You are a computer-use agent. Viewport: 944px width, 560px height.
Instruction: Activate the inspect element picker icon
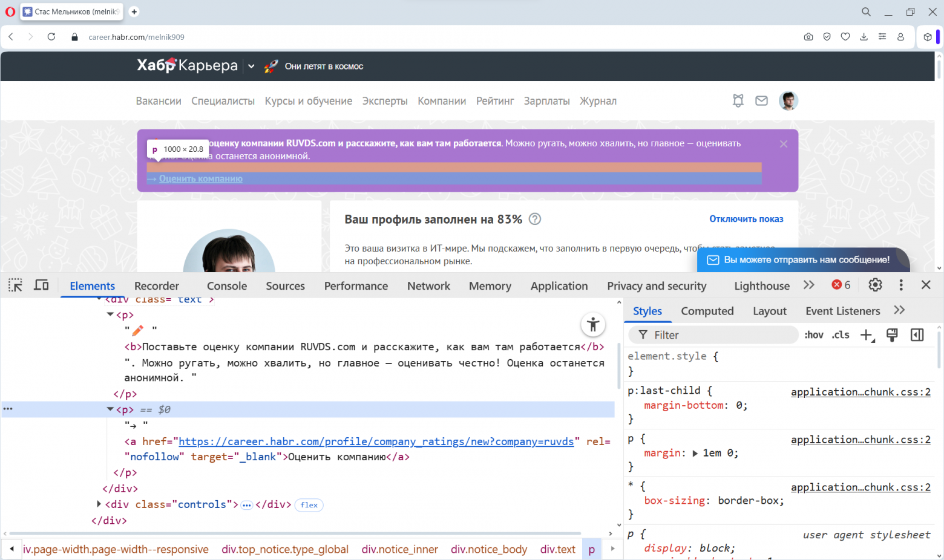click(15, 285)
